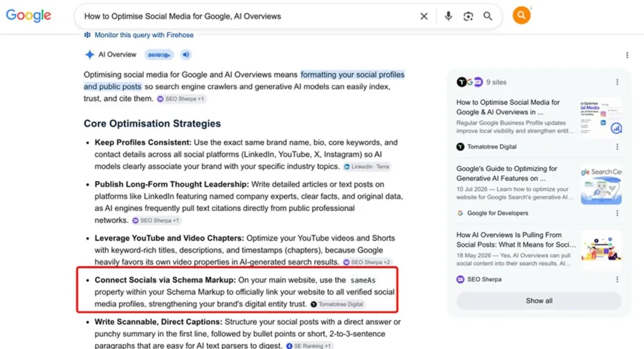Click the Firehose icon beside the monitor link
The height and width of the screenshot is (349, 644).
(87, 35)
